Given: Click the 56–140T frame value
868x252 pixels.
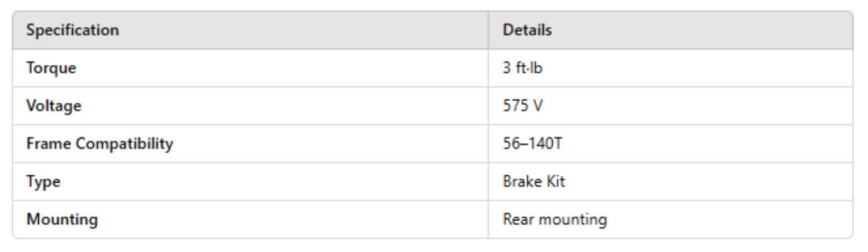Looking at the screenshot, I should tap(532, 144).
